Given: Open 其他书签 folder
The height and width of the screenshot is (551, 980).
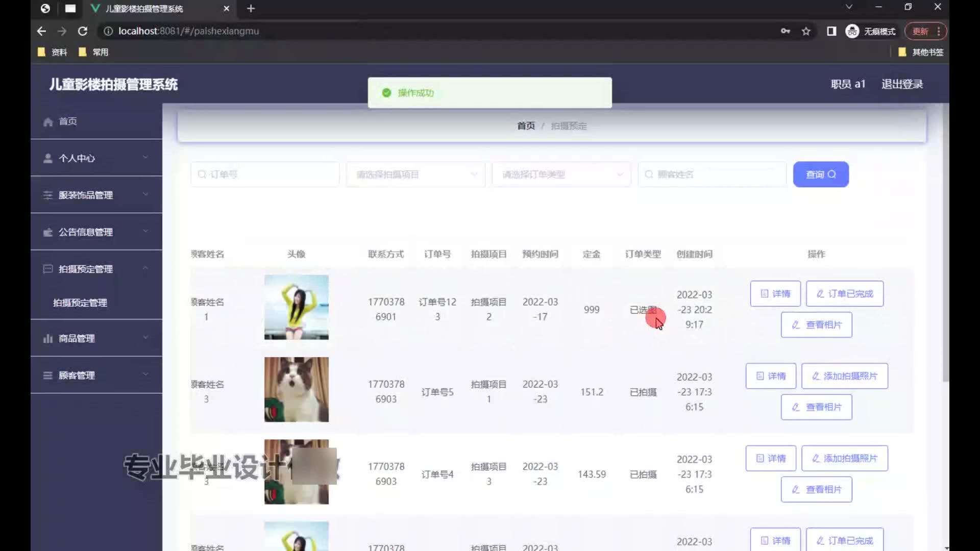Looking at the screenshot, I should coord(921,52).
